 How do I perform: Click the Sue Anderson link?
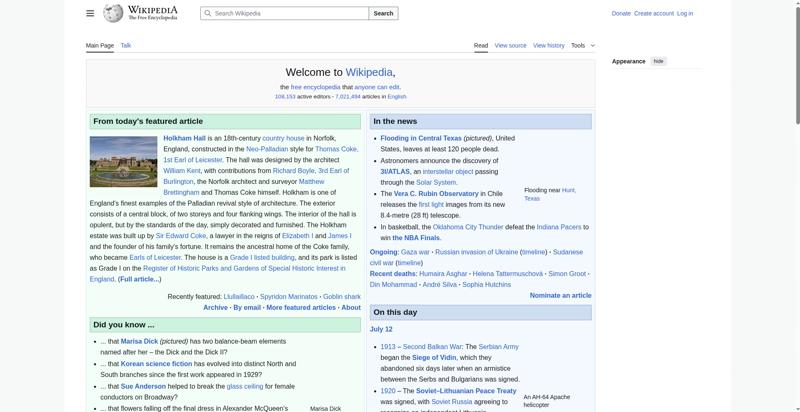pyautogui.click(x=143, y=387)
